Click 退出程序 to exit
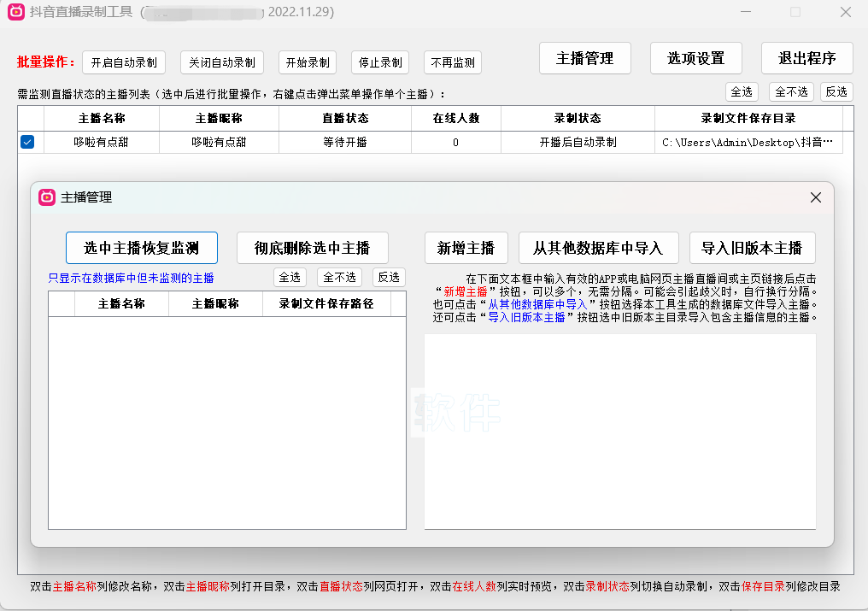 (x=806, y=58)
